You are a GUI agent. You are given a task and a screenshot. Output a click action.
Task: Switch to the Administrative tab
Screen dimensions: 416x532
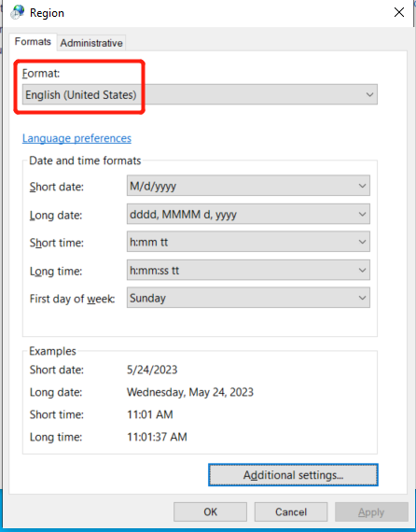click(x=91, y=43)
